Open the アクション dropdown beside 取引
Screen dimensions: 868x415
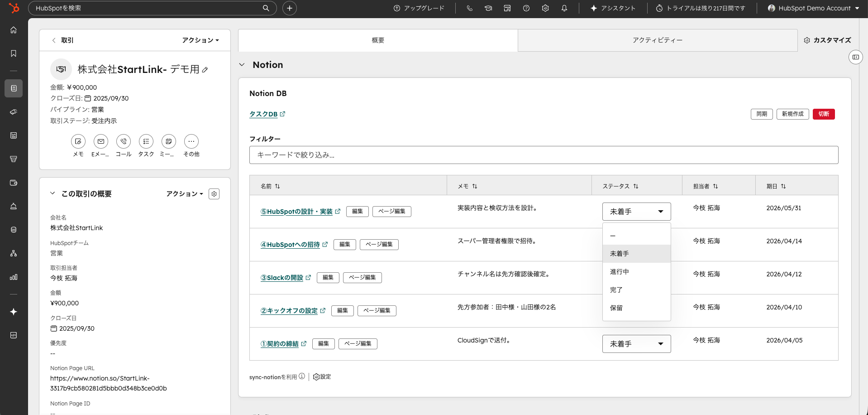(x=200, y=40)
